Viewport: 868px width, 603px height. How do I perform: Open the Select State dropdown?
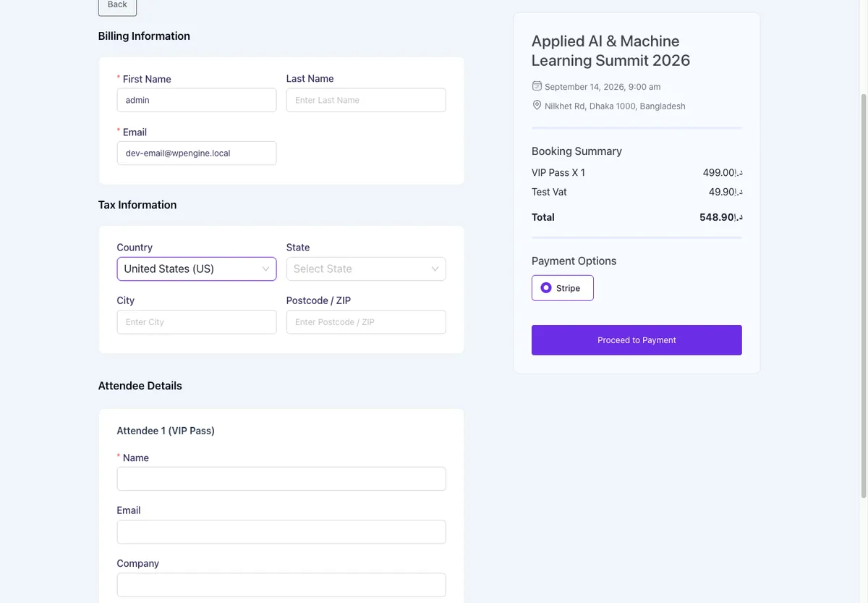pyautogui.click(x=366, y=269)
